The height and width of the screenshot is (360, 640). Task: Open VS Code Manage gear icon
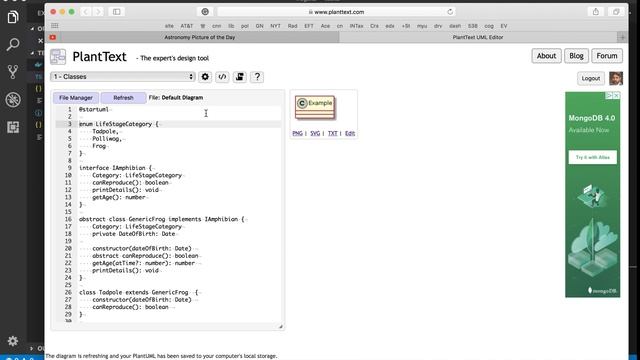13,341
